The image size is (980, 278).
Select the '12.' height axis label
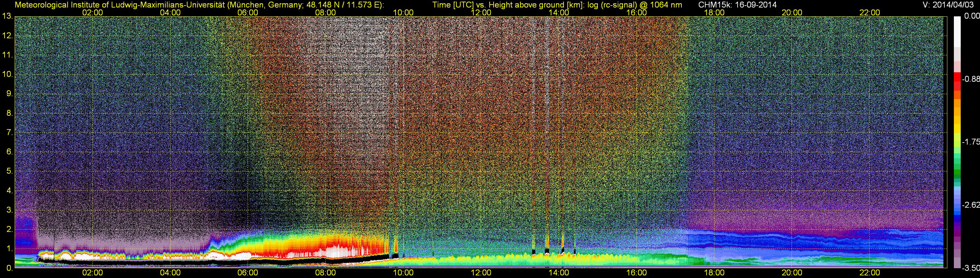[7, 36]
